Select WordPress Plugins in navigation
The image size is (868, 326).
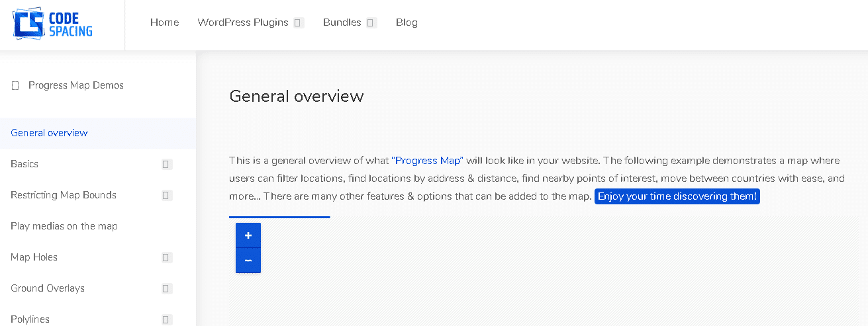pos(243,22)
